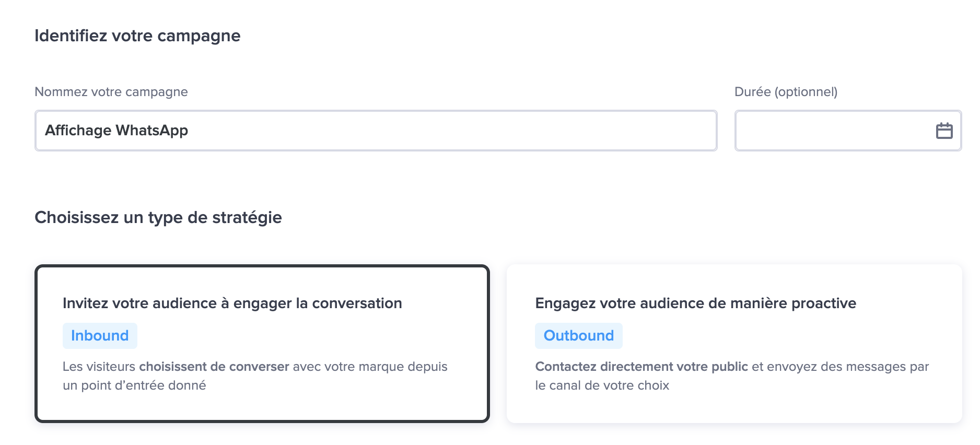Select the Outbound strategy card
The height and width of the screenshot is (445, 980).
pos(734,344)
